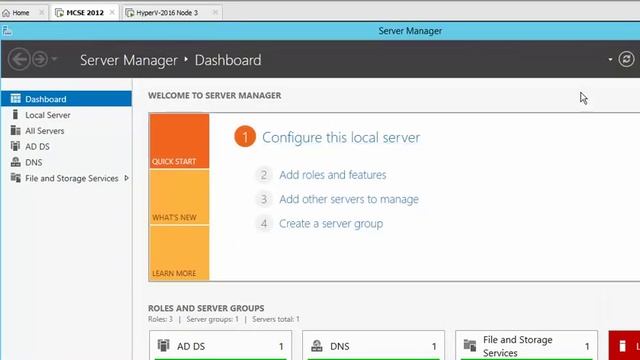Select the QUICK START tile

pyautogui.click(x=179, y=141)
